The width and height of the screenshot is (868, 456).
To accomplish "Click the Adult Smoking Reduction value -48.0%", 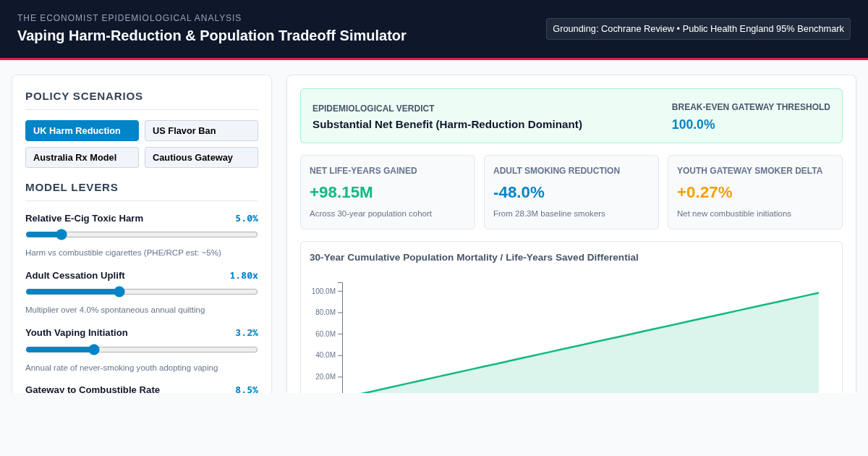I will pos(519,193).
